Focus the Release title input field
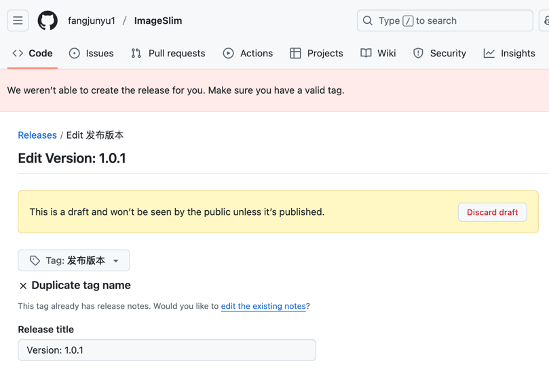This screenshot has width=550, height=375. coord(167,350)
